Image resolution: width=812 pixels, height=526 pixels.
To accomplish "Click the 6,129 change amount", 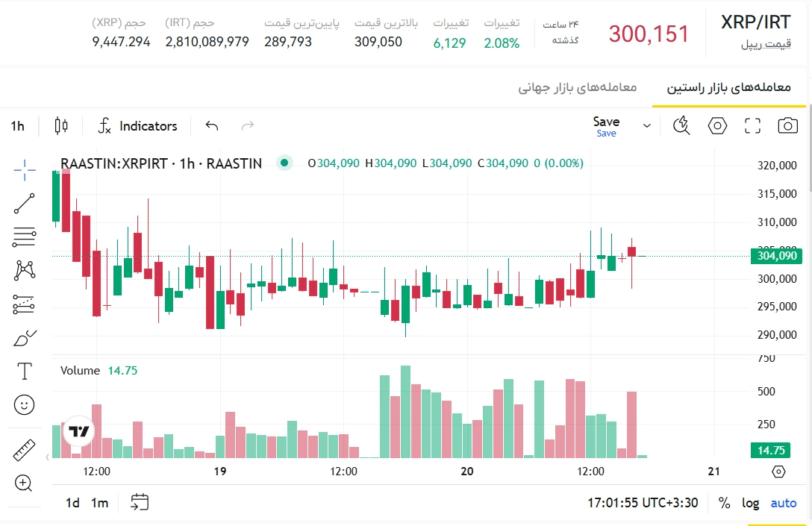I will point(449,43).
